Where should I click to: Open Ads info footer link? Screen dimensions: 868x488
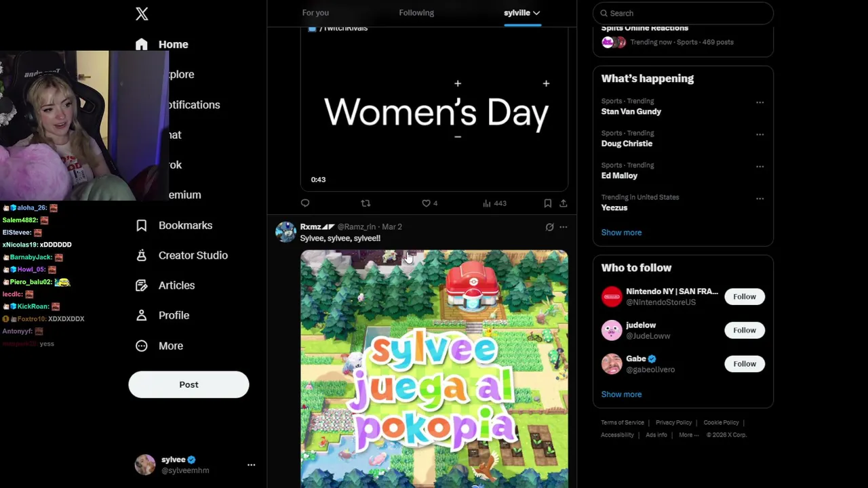point(656,435)
